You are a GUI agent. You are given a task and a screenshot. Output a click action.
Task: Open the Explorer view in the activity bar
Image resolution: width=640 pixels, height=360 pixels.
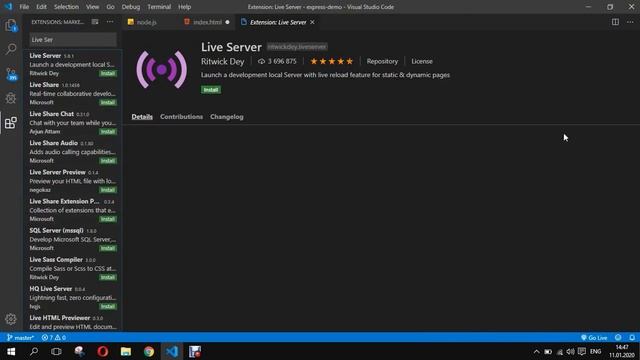11,26
